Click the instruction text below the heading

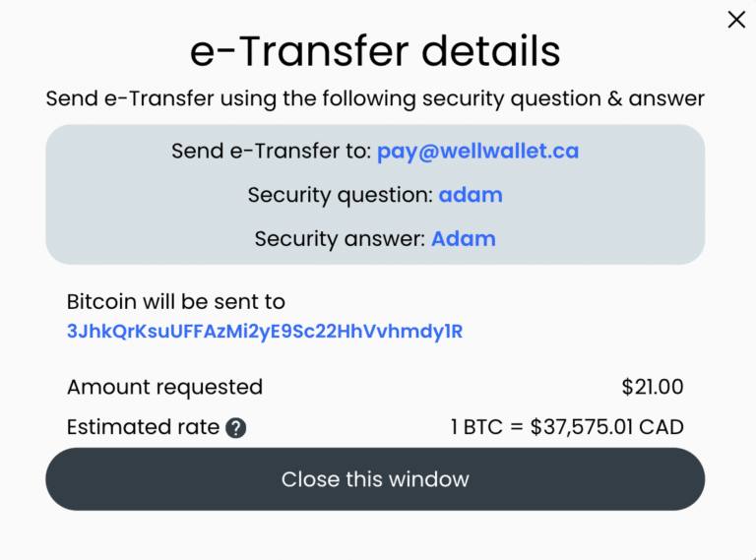pyautogui.click(x=375, y=98)
